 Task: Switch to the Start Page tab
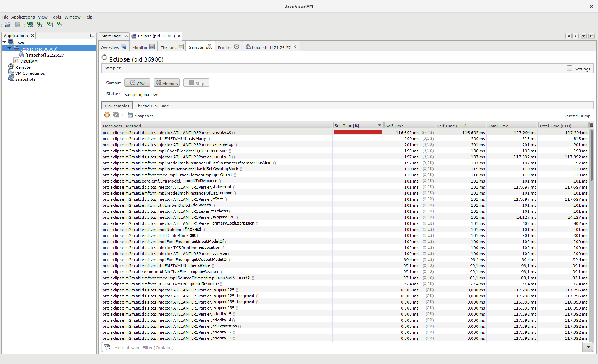(x=111, y=36)
